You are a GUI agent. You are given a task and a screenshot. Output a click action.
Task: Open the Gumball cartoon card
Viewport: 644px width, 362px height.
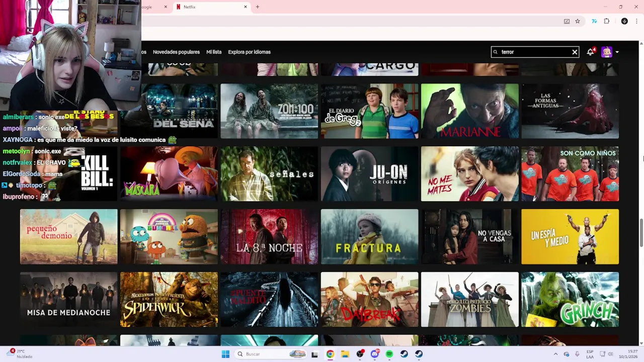(x=169, y=237)
